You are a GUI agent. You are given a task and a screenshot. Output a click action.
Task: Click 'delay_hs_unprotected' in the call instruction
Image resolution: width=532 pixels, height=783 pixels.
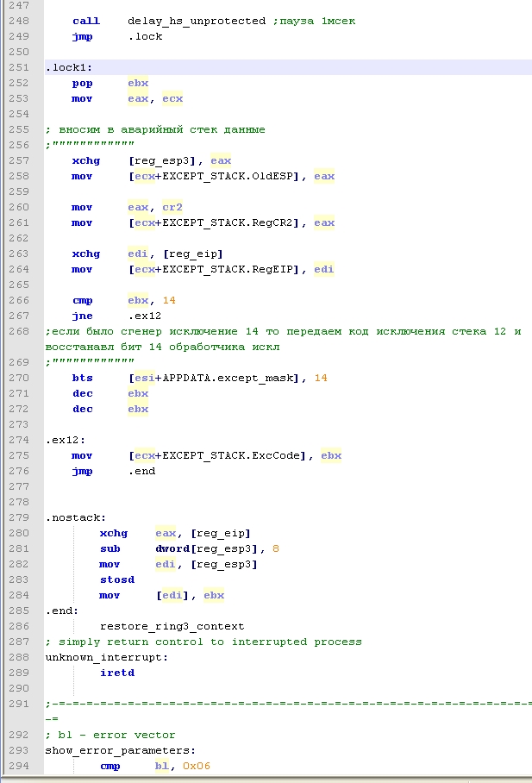[x=197, y=21]
